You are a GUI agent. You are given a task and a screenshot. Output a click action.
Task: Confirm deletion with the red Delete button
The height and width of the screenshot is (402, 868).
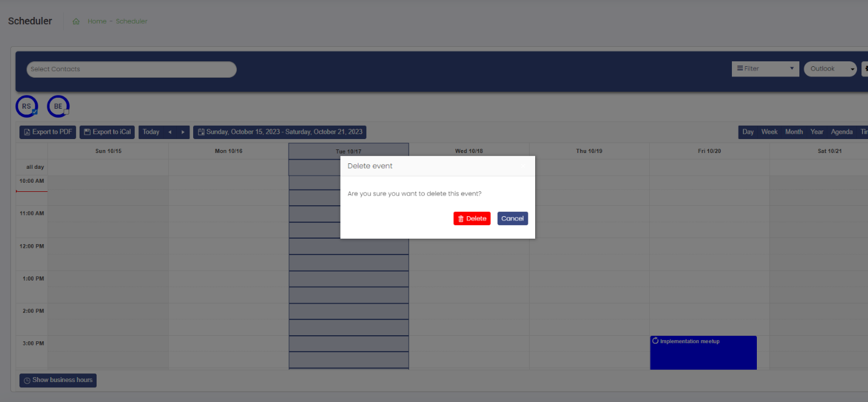[x=471, y=219]
